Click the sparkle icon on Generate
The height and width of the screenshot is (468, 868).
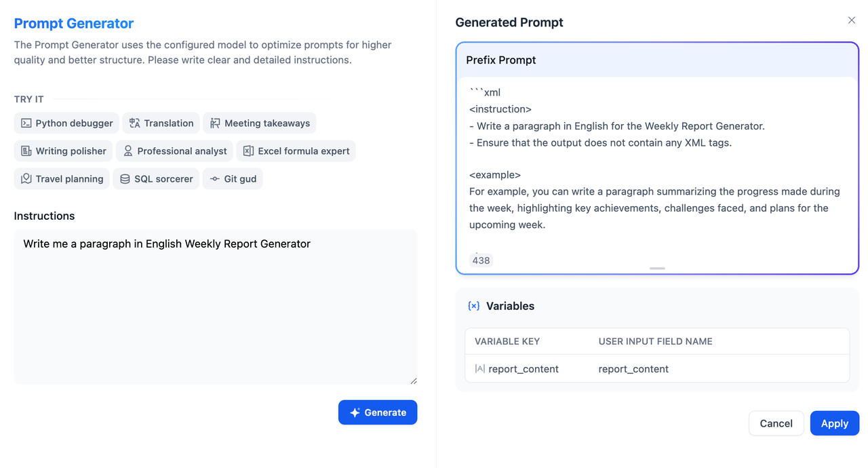click(x=355, y=412)
